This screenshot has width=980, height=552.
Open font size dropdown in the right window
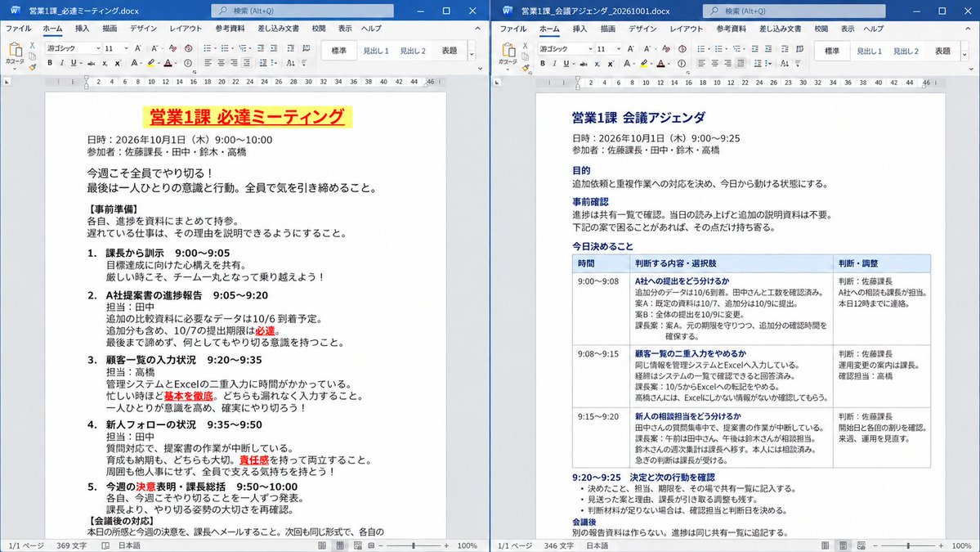pyautogui.click(x=619, y=48)
